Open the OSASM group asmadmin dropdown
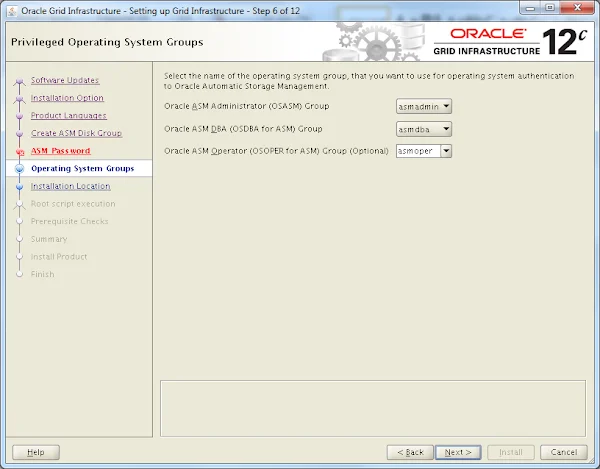The height and width of the screenshot is (469, 600). tap(424, 106)
